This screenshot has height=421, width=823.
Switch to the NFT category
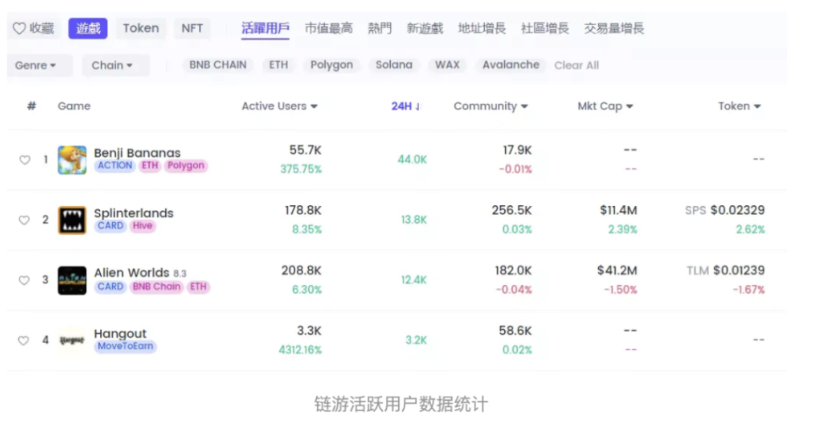192,28
